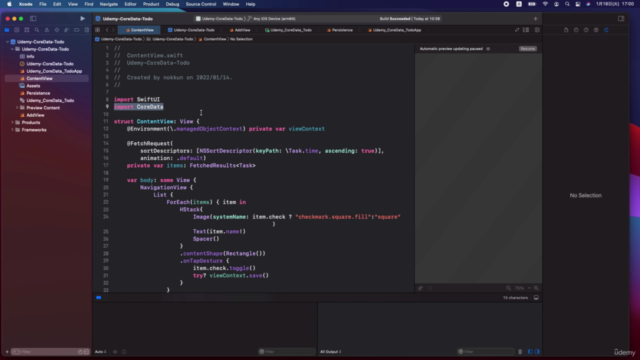
Task: Switch to the Persistence editor tab
Action: (x=340, y=30)
